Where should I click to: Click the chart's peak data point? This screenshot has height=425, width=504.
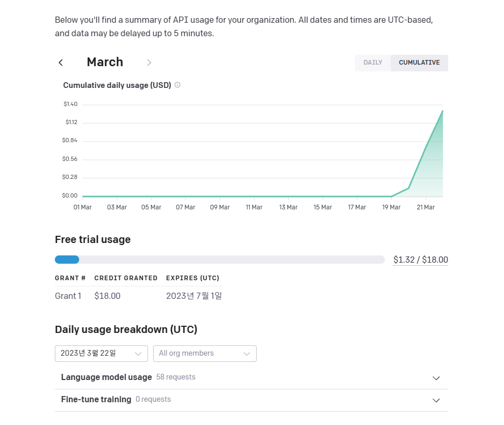click(x=442, y=111)
